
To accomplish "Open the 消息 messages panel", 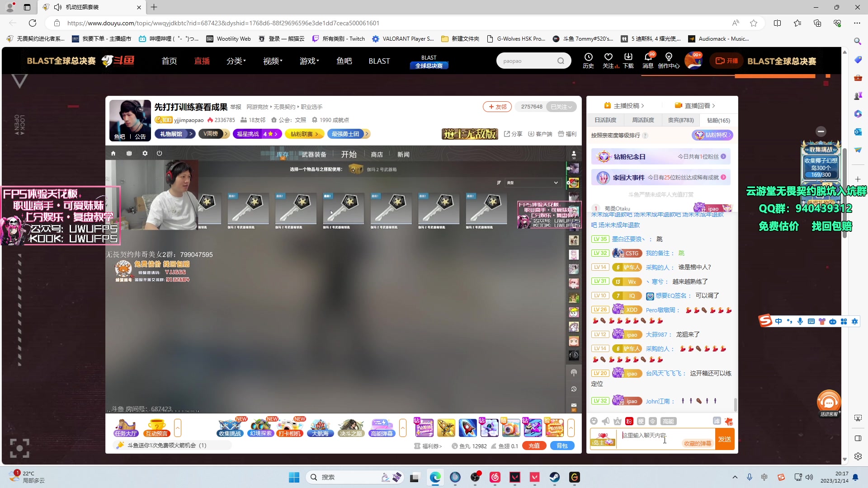I will click(x=647, y=60).
